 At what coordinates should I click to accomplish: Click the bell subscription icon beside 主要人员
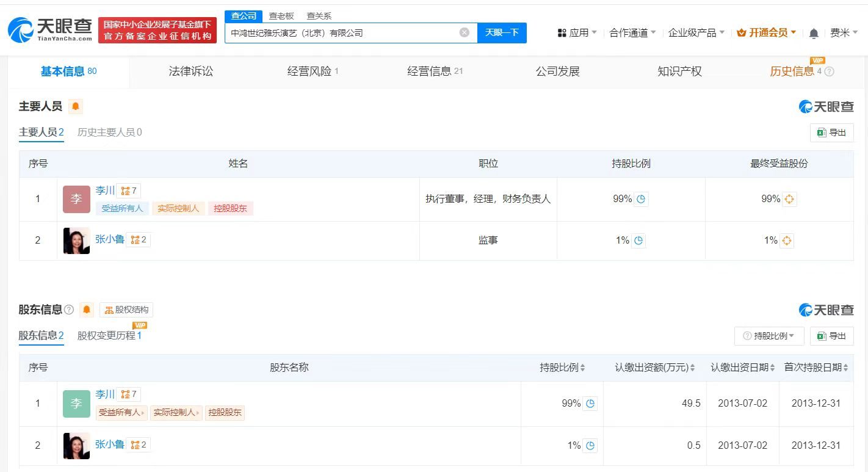tap(75, 106)
